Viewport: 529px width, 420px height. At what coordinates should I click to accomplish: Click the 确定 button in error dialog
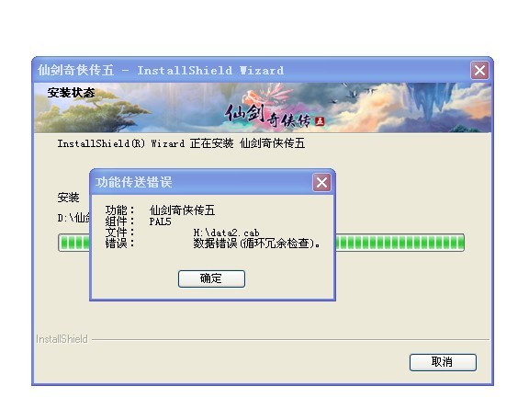click(x=211, y=278)
